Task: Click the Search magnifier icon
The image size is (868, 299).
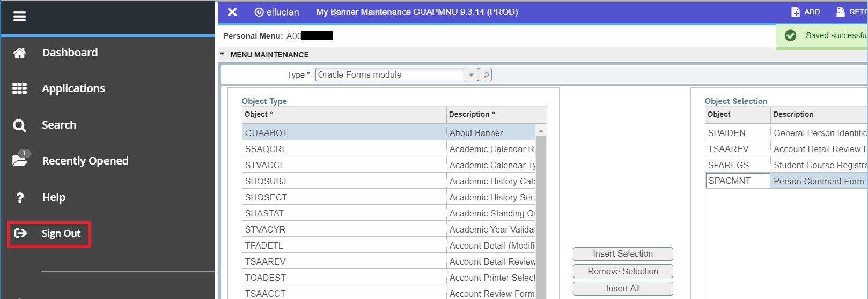Action: (19, 125)
